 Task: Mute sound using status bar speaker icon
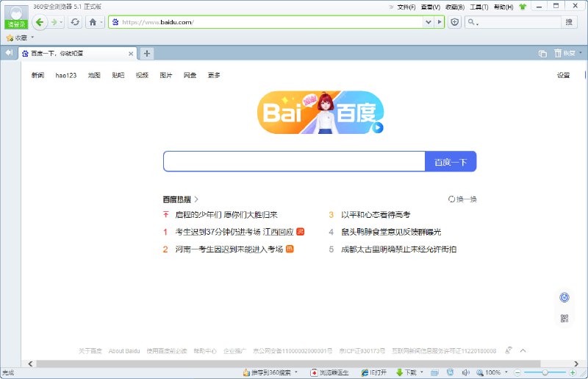pyautogui.click(x=465, y=372)
